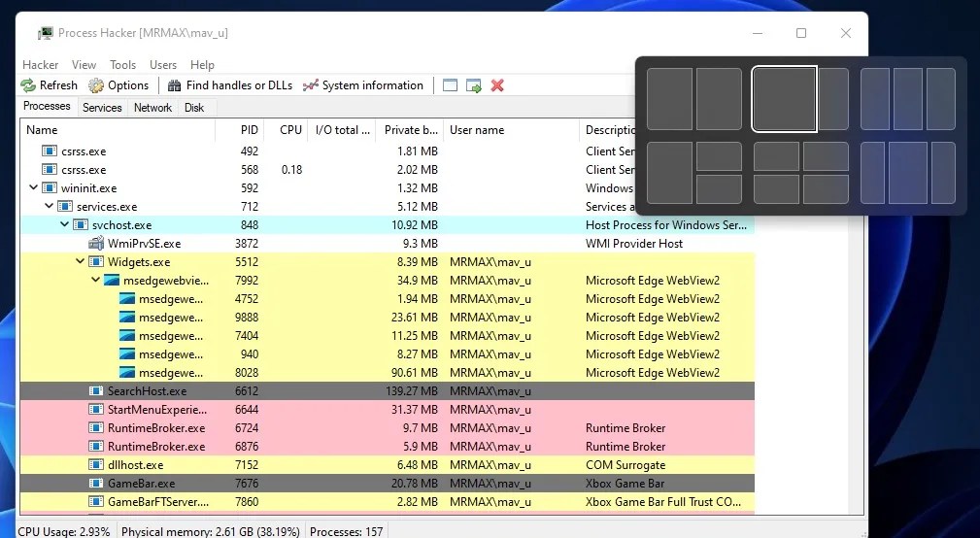The width and height of the screenshot is (980, 538).
Task: Select the SearchHost.exe process row
Action: click(x=387, y=391)
